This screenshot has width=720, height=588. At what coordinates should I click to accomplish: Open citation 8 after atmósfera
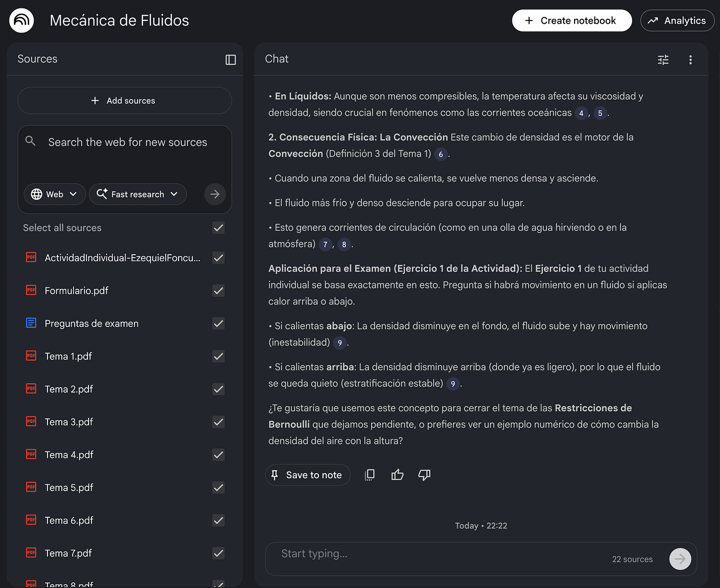coord(344,244)
